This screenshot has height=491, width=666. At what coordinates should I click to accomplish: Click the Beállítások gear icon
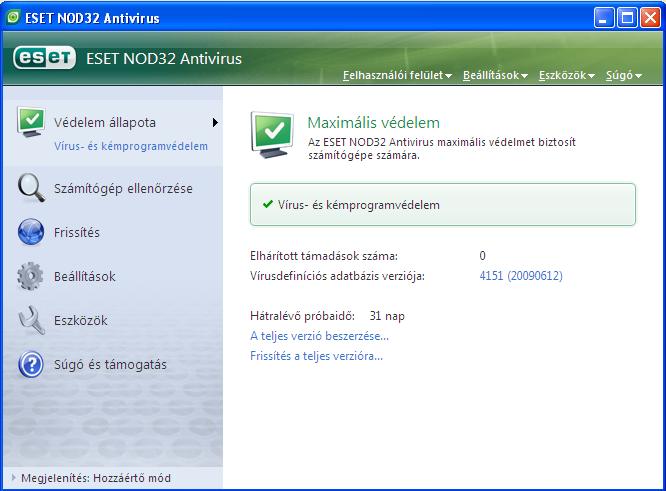coord(31,277)
